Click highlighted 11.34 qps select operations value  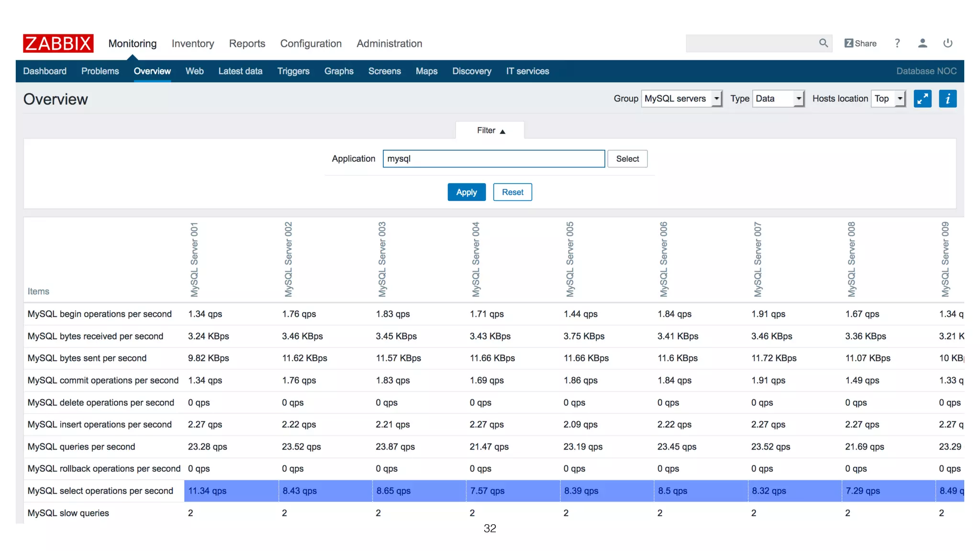point(207,491)
